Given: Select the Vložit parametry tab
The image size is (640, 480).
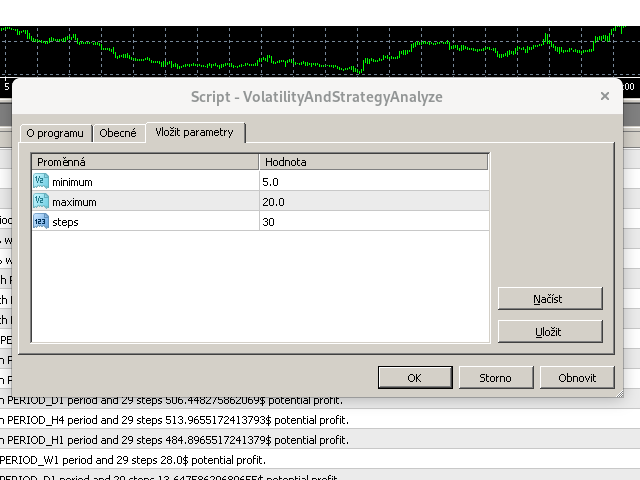Looking at the screenshot, I should coord(195,132).
